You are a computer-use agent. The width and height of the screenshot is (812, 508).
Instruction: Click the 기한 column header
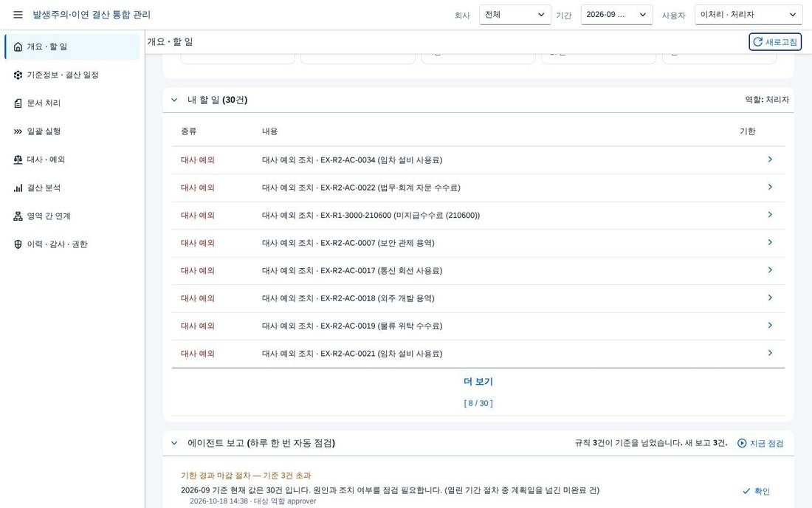click(747, 131)
